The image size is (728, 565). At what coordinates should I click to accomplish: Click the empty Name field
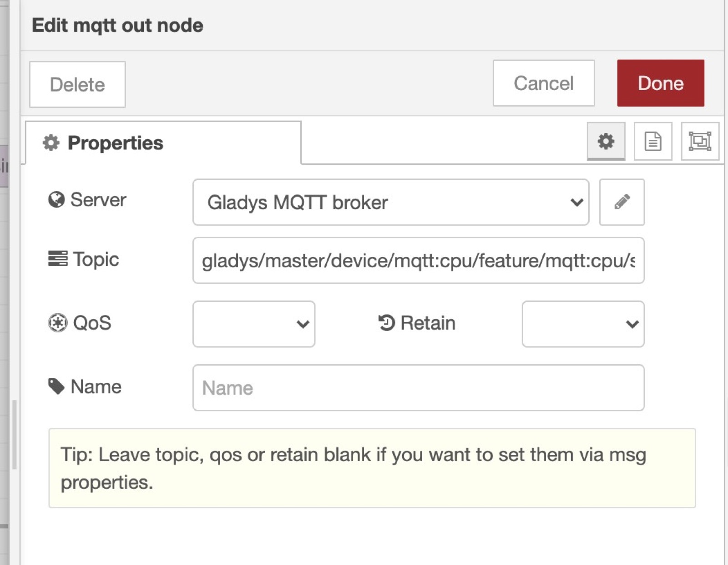pos(418,387)
